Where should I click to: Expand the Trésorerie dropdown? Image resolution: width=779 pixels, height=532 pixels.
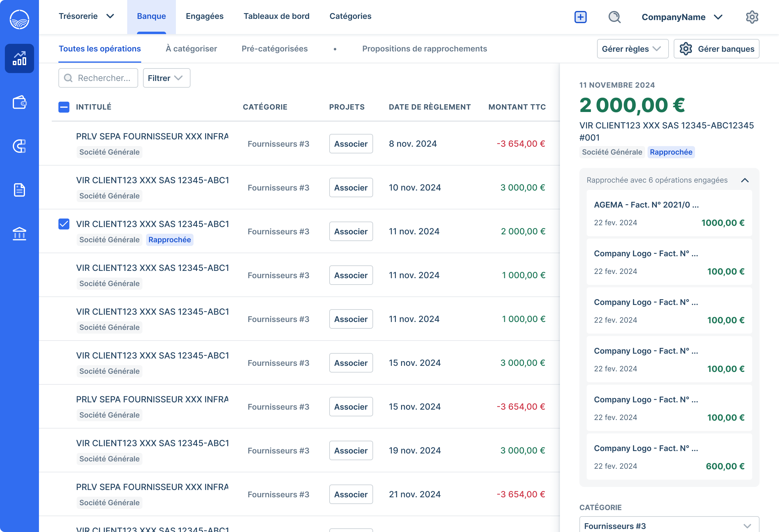[x=86, y=16]
